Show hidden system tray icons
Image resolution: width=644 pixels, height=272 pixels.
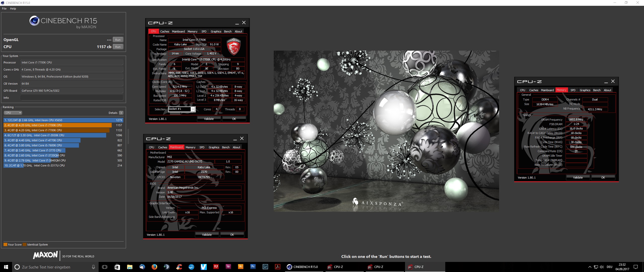coord(590,267)
